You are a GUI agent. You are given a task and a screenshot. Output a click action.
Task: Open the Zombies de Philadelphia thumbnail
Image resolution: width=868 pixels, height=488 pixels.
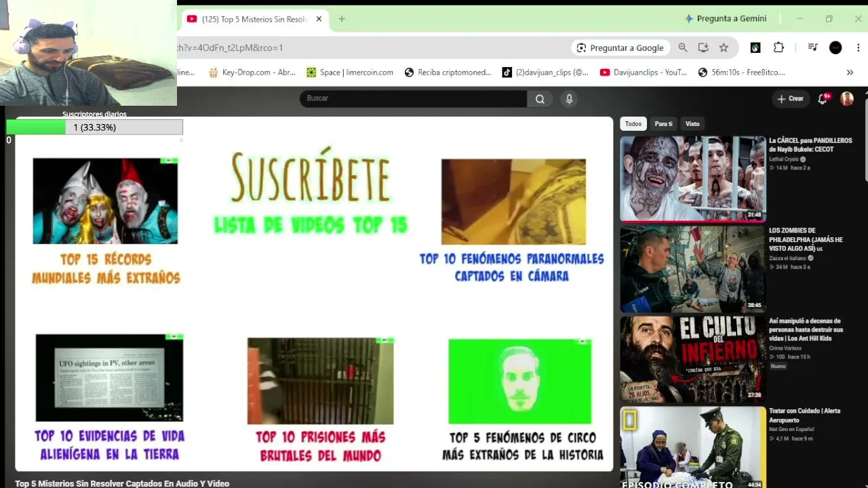point(693,269)
